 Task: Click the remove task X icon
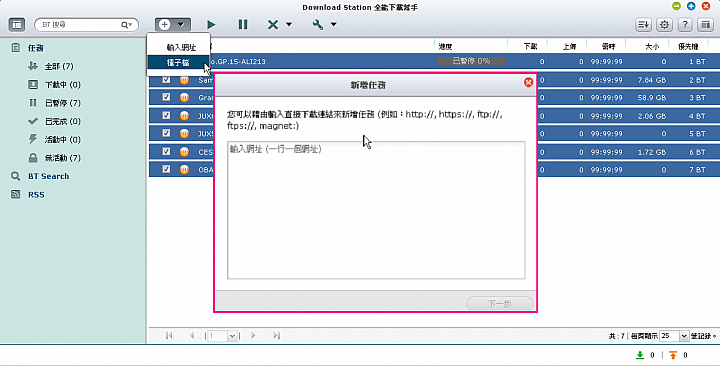coord(273,24)
